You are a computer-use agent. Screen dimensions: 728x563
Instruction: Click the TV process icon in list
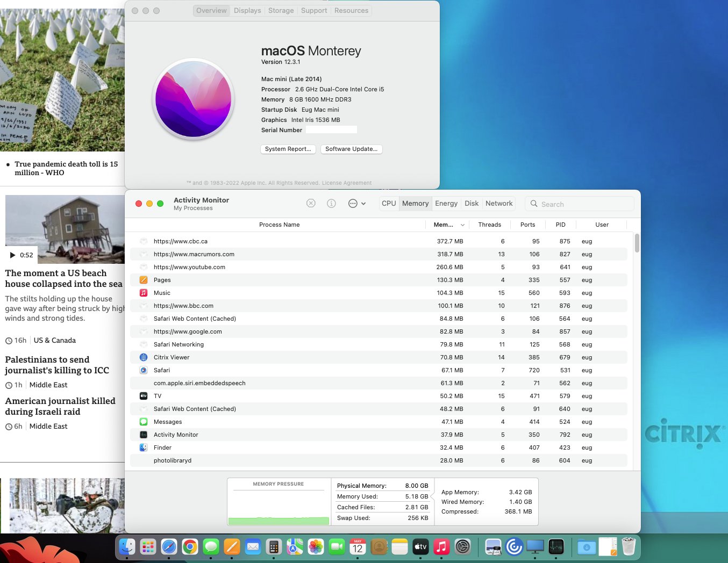click(x=144, y=396)
